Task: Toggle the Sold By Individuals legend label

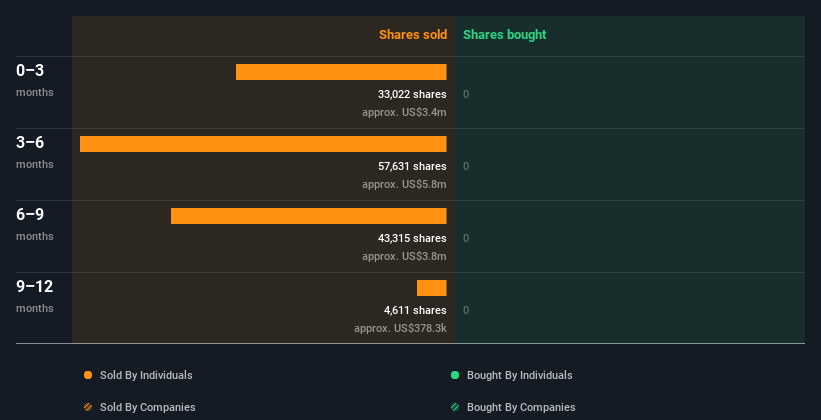Action: (146, 375)
